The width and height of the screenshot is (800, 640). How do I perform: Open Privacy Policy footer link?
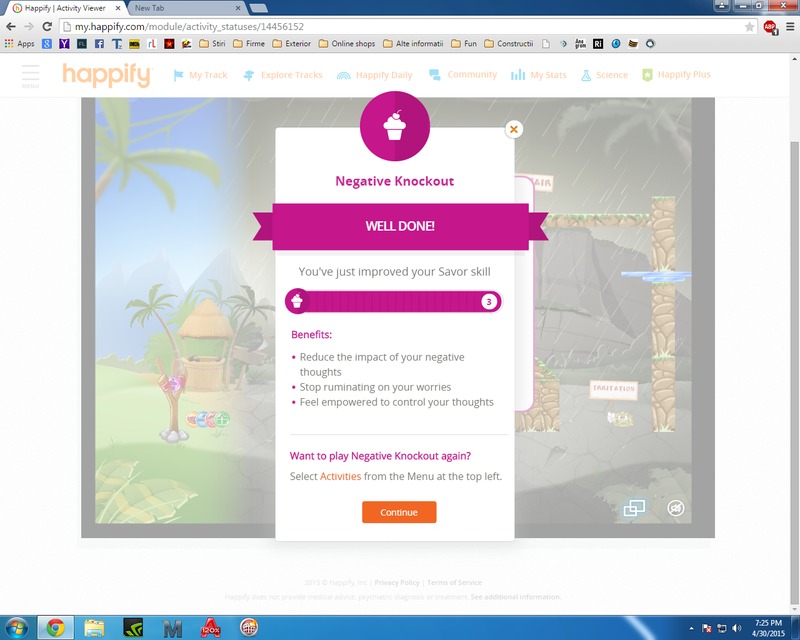pos(397,582)
